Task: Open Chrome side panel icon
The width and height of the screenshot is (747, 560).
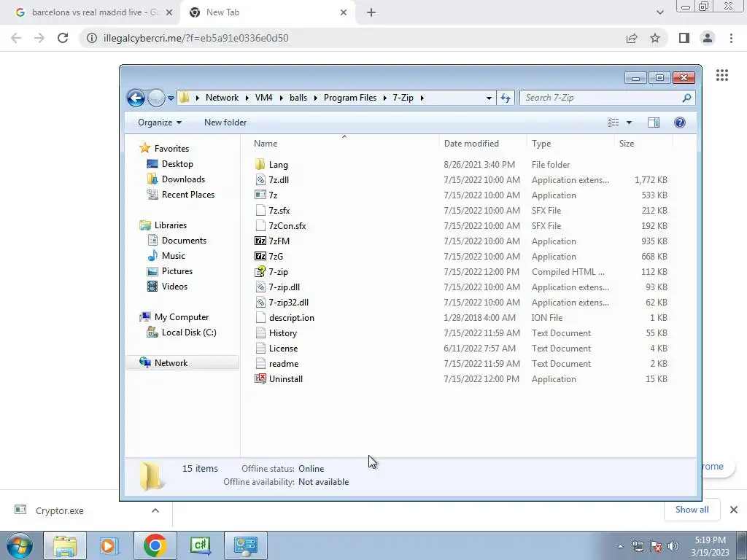Action: (x=684, y=38)
